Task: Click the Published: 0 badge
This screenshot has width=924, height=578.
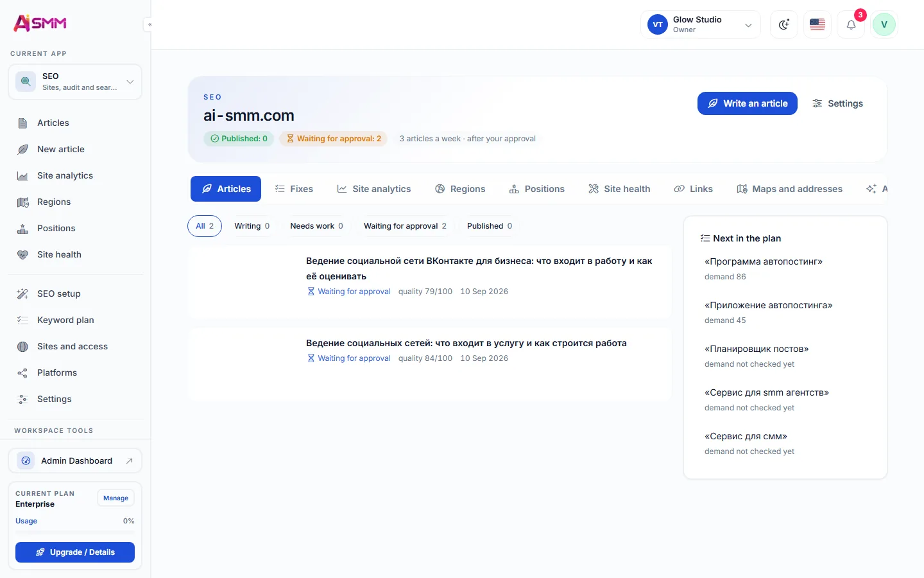Action: [239, 139]
